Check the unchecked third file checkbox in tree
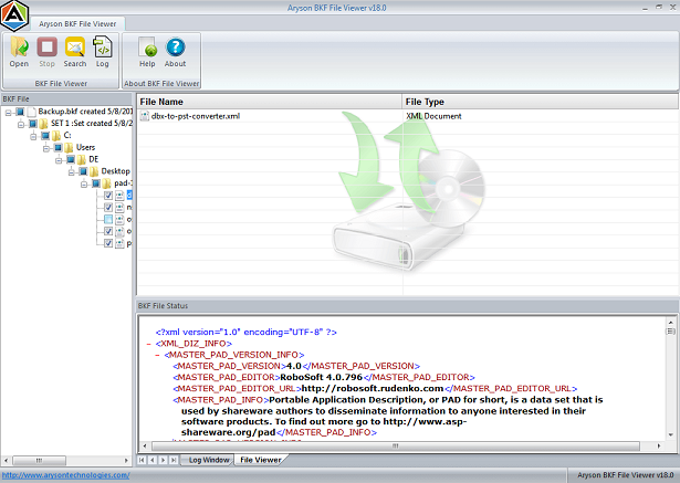The height and width of the screenshot is (483, 680). [x=108, y=219]
